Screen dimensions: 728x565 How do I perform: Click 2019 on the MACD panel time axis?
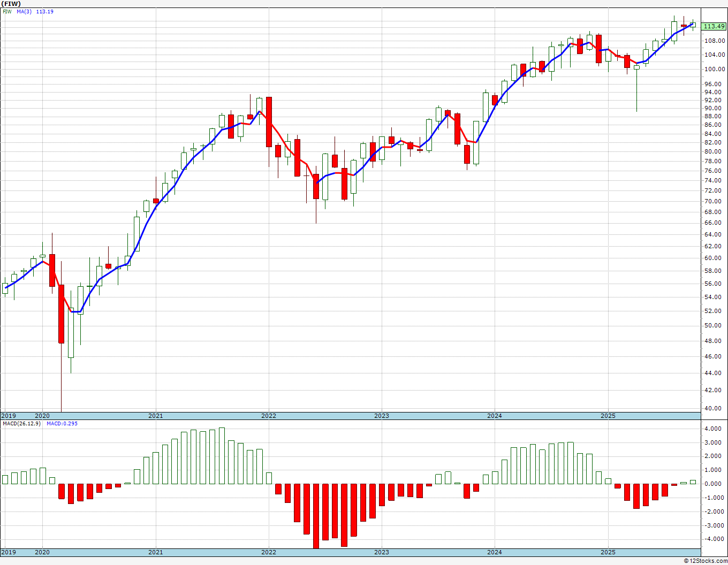(x=9, y=552)
